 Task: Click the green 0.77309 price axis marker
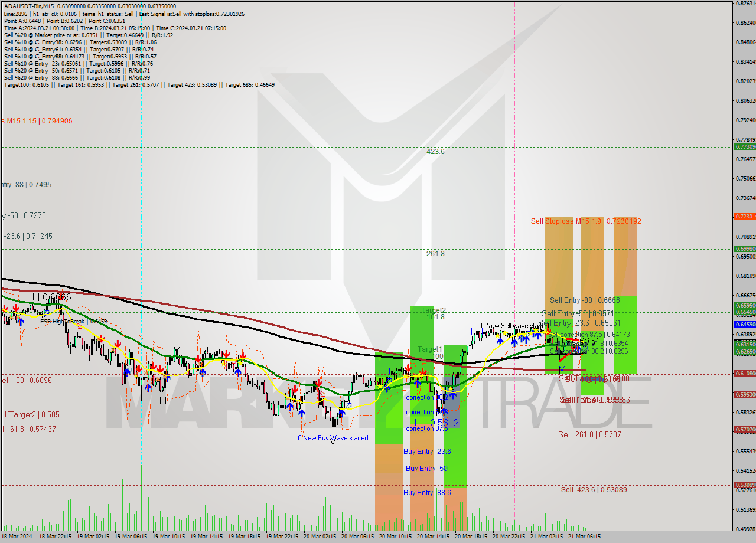pyautogui.click(x=744, y=146)
